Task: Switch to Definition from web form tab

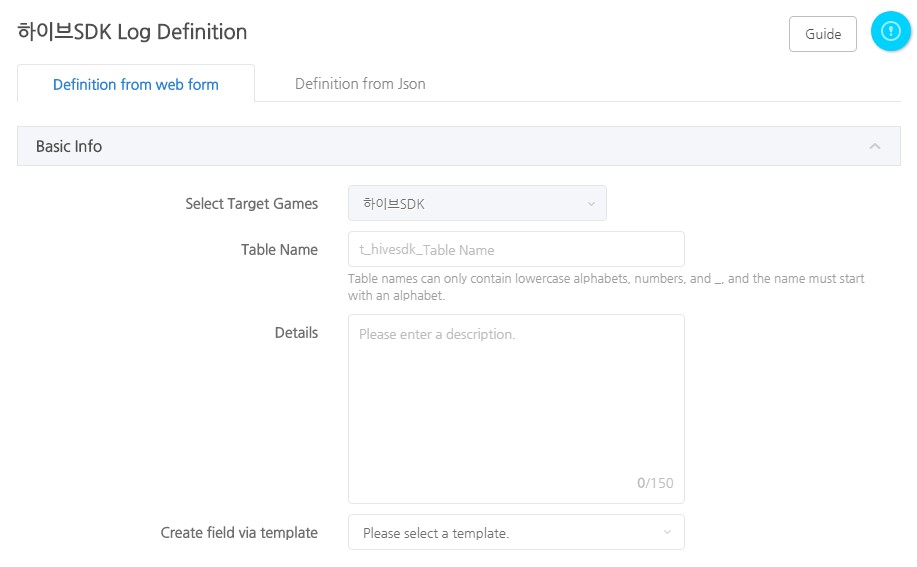Action: tap(136, 84)
